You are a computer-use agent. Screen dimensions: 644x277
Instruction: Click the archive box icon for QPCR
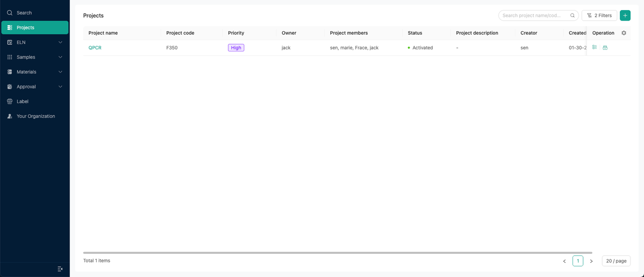605,47
